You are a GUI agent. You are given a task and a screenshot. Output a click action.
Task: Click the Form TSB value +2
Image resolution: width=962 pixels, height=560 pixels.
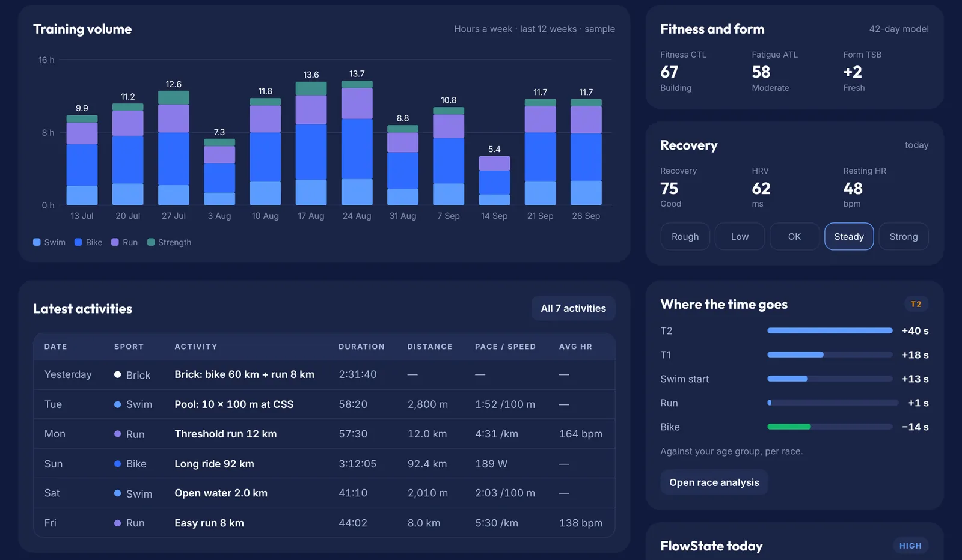point(853,72)
